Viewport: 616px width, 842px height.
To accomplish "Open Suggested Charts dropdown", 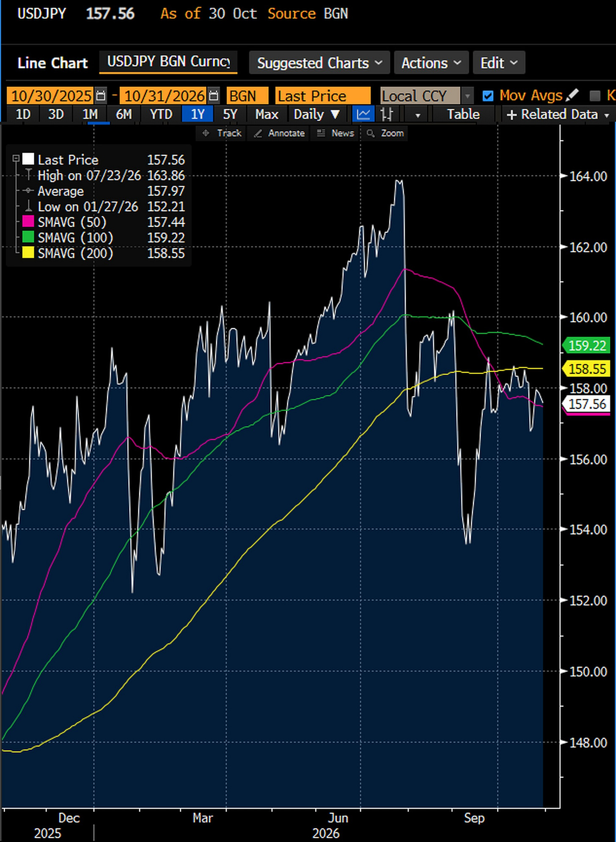I will coord(319,63).
